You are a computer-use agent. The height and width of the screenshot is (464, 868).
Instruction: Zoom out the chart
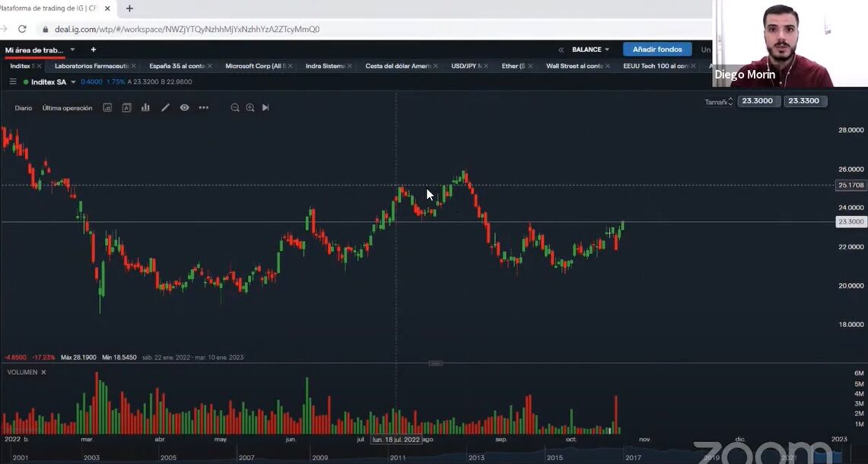tap(235, 107)
